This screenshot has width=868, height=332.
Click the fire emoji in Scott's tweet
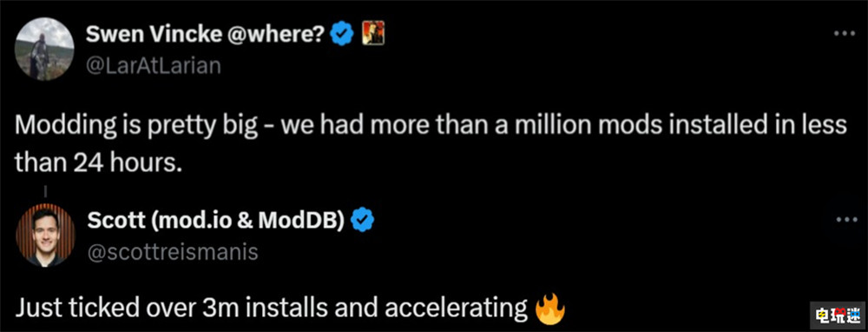pos(550,309)
